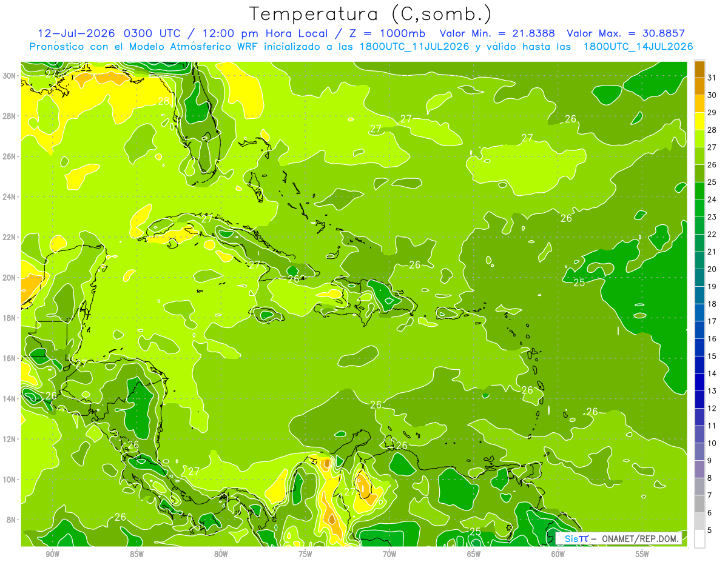Viewport: 728px width, 562px height.
Task: Click the 'ONAMET/REP.DOM.' credit label
Action: tap(641, 538)
